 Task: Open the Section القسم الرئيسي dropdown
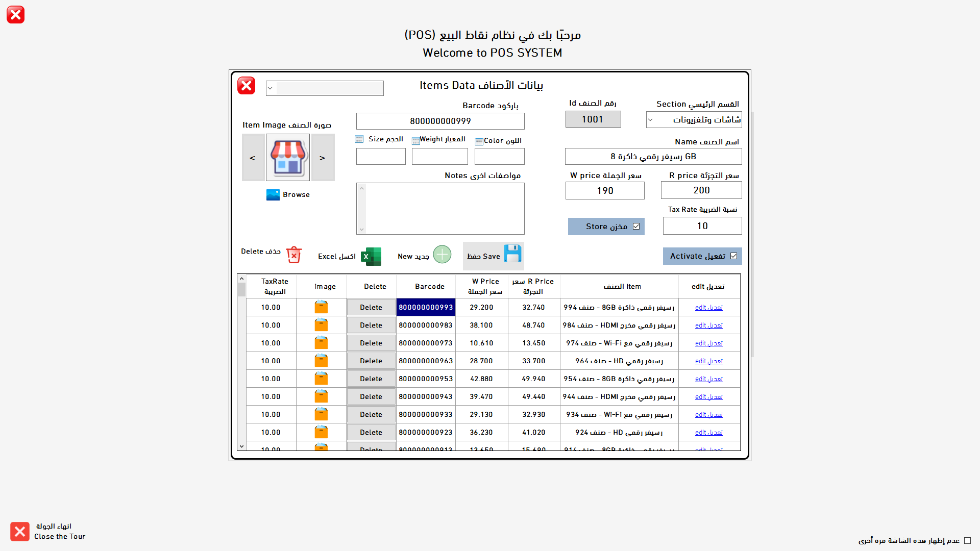coord(650,119)
